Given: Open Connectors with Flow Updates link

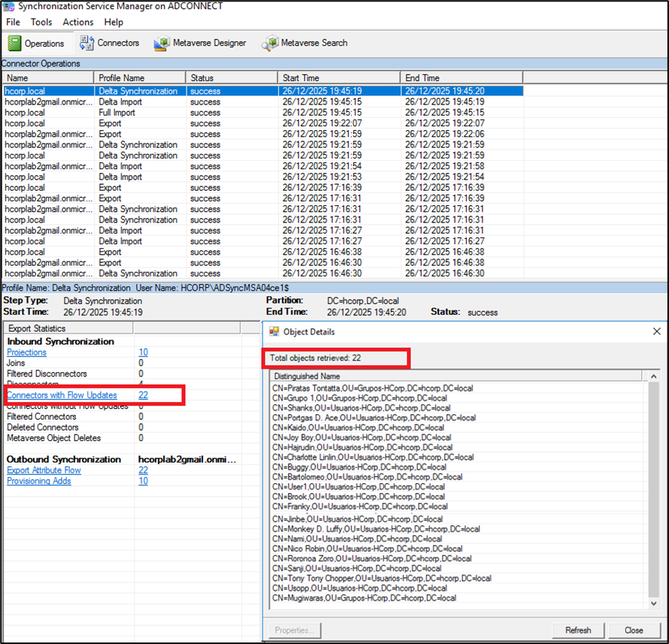Looking at the screenshot, I should [x=62, y=395].
